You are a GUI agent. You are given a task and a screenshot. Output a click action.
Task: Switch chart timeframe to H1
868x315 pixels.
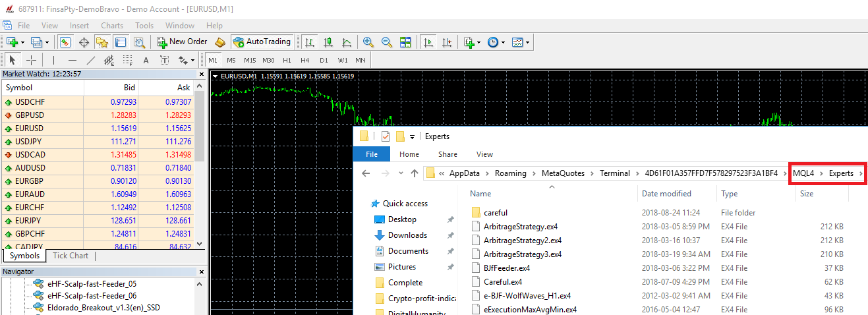[x=287, y=60]
